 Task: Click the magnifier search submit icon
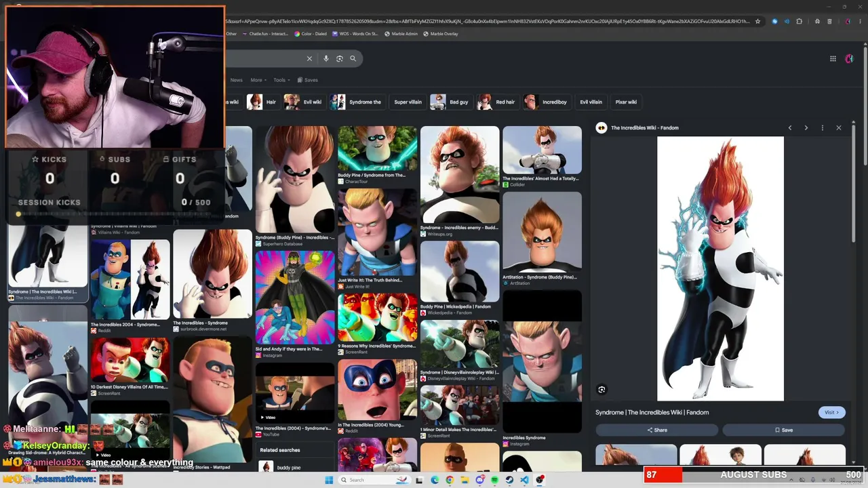[353, 58]
